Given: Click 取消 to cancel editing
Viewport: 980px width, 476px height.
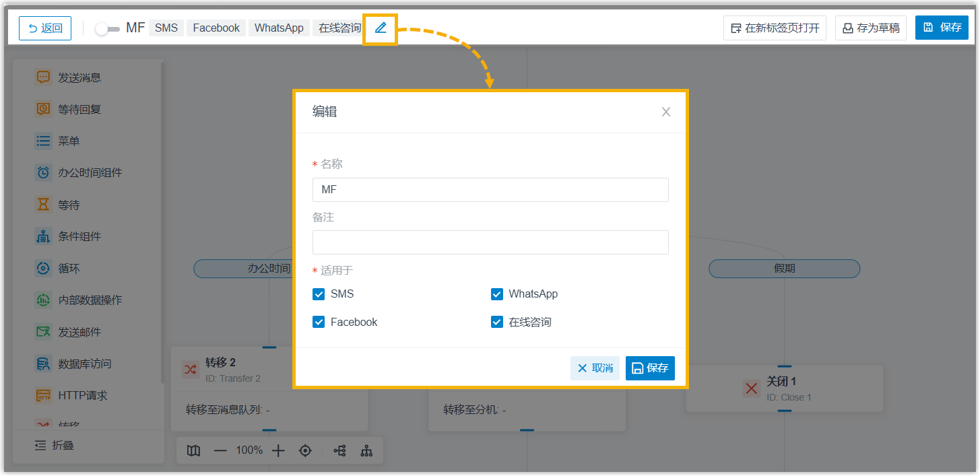Looking at the screenshot, I should coord(595,368).
